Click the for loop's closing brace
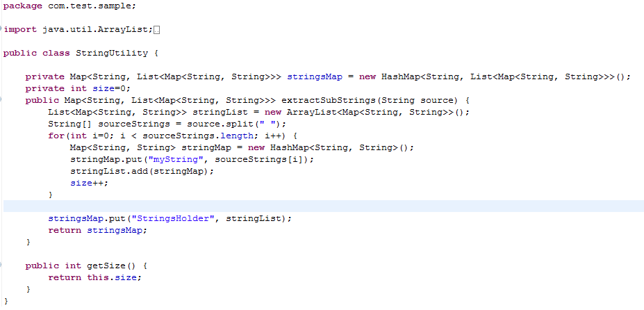The image size is (644, 310). (51, 195)
